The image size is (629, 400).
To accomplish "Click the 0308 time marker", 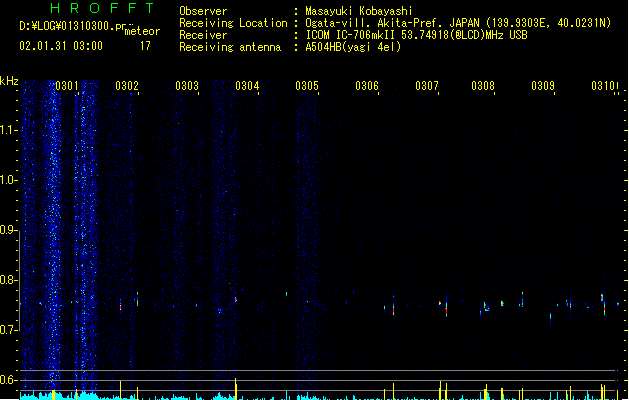I will 483,86.
